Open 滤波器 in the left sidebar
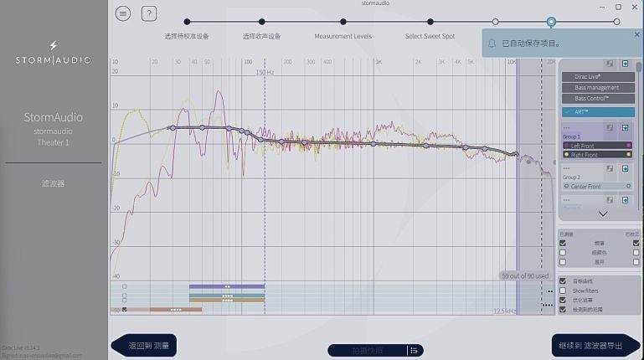 pyautogui.click(x=53, y=183)
